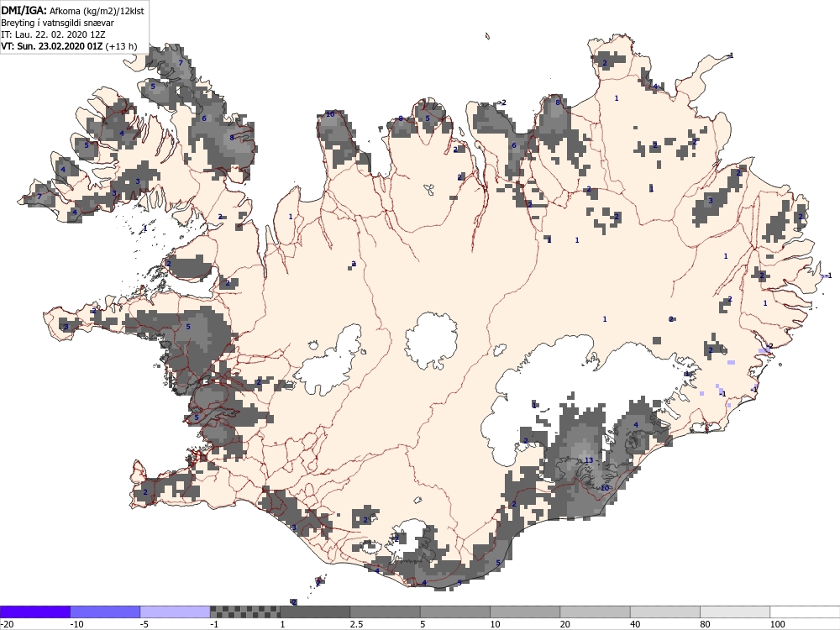Select the darkest gray 1 to 2.5 legend swatch

tap(315, 612)
